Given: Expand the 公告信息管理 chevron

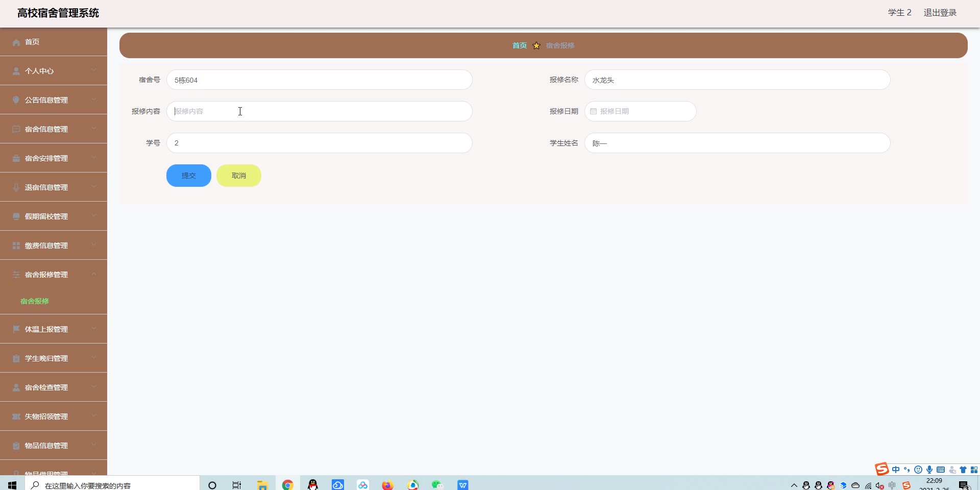Looking at the screenshot, I should (94, 100).
